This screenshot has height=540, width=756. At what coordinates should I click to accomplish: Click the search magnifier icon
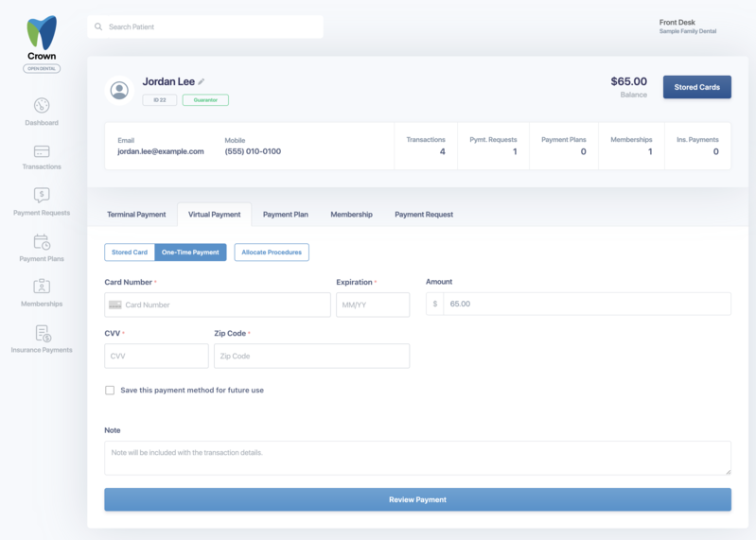(x=98, y=26)
